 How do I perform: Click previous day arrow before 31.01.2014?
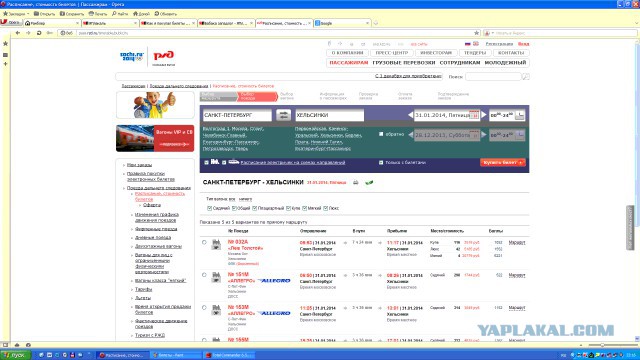click(x=410, y=115)
